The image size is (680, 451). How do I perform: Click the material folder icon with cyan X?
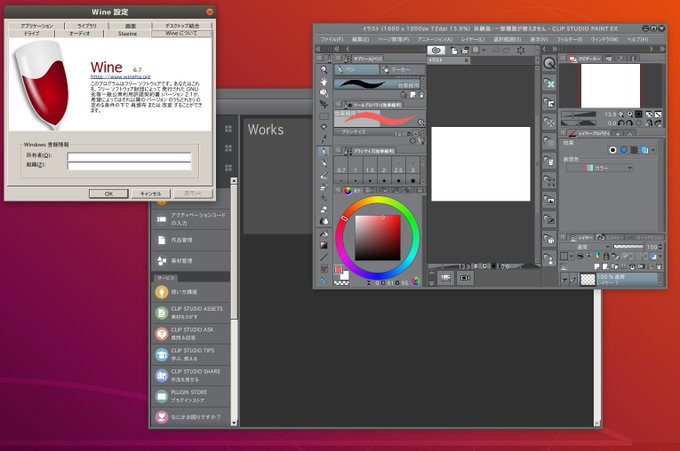click(x=549, y=83)
